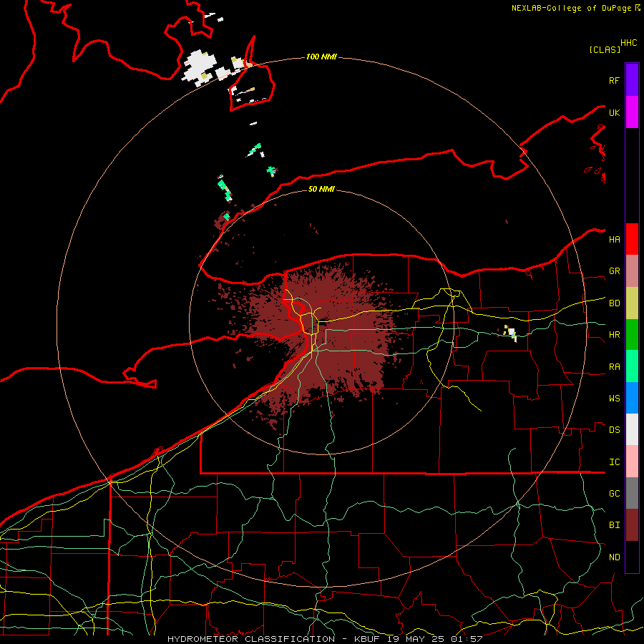This screenshot has height=644, width=644.
Task: Pick the HR green legend swatch
Action: [632, 335]
